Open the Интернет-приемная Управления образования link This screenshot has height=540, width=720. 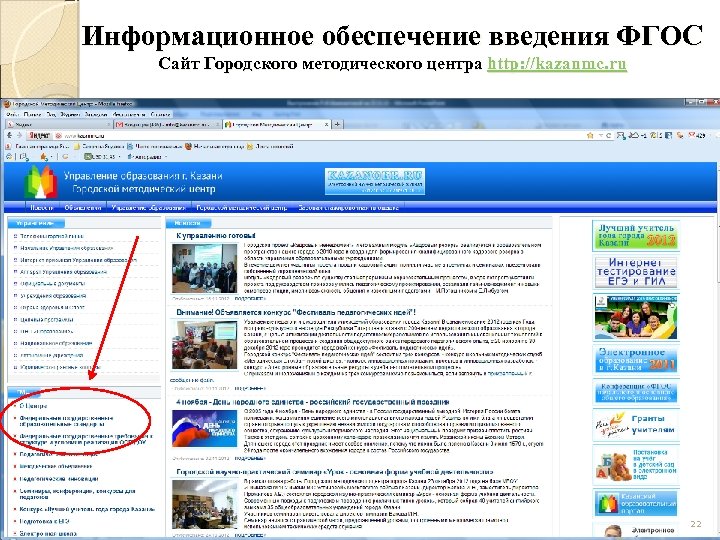(78, 260)
